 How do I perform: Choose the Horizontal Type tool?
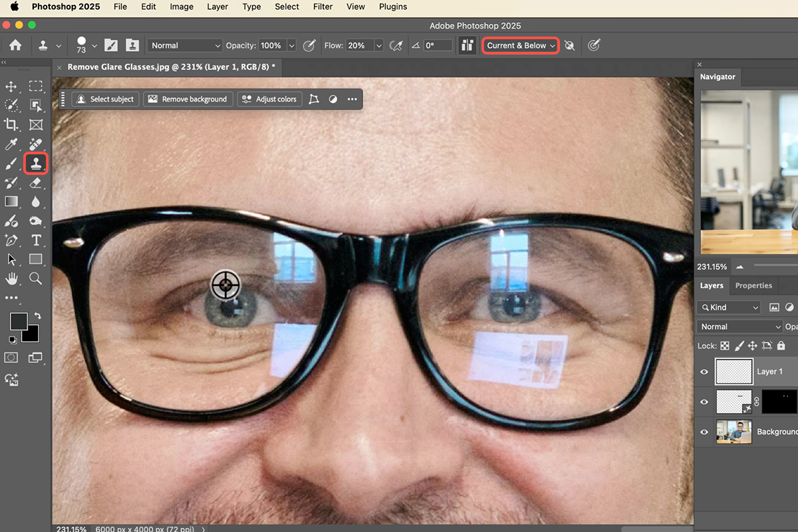click(36, 240)
